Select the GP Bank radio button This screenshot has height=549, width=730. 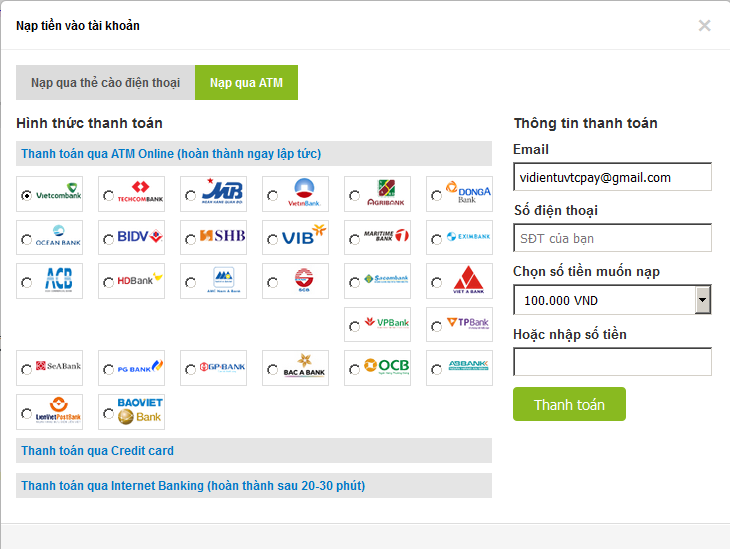point(190,369)
